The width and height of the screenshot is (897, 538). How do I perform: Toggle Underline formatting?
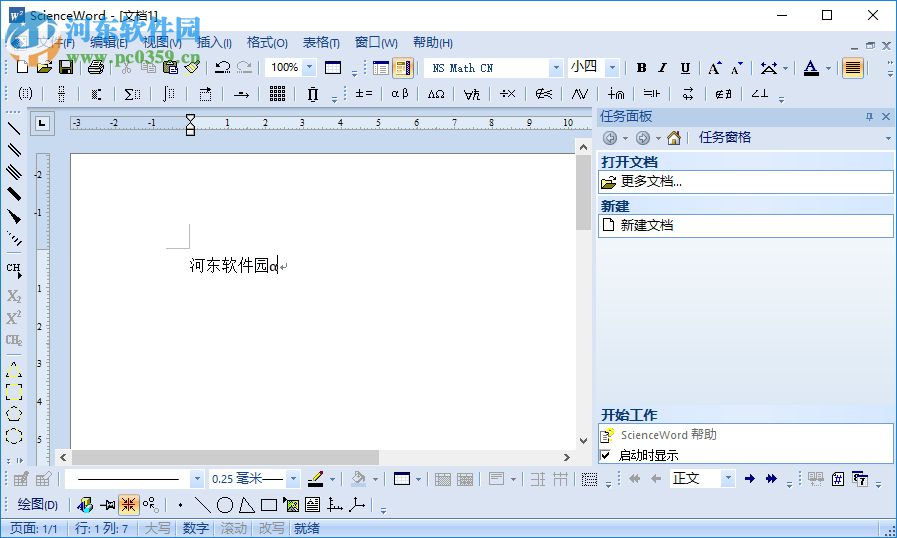click(x=685, y=68)
